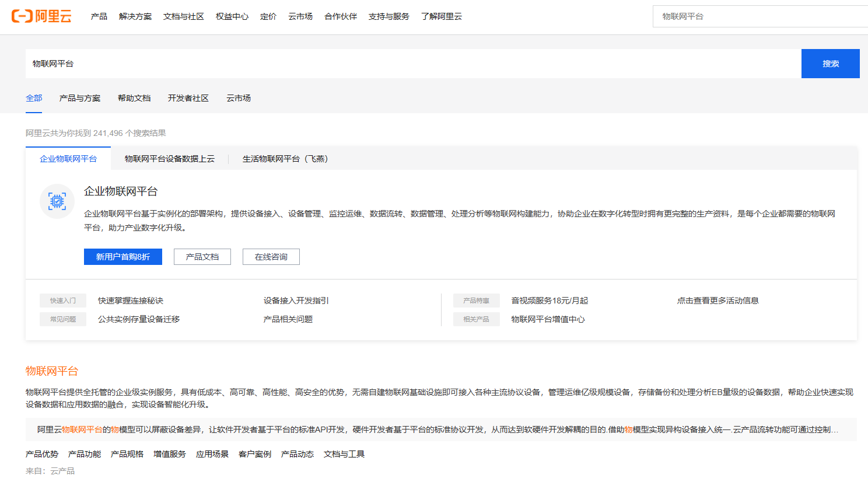Open the 产品功能 sub-link
The width and height of the screenshot is (868, 482).
[85, 454]
